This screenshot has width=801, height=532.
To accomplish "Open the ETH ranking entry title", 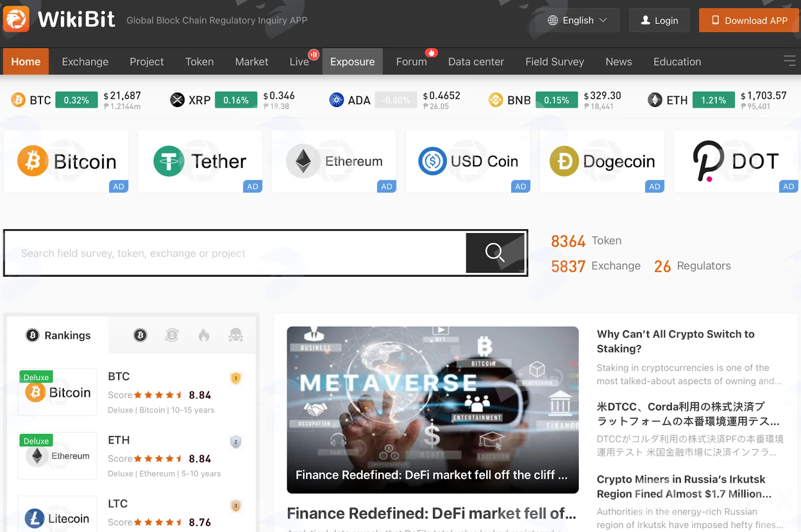I will pos(119,440).
